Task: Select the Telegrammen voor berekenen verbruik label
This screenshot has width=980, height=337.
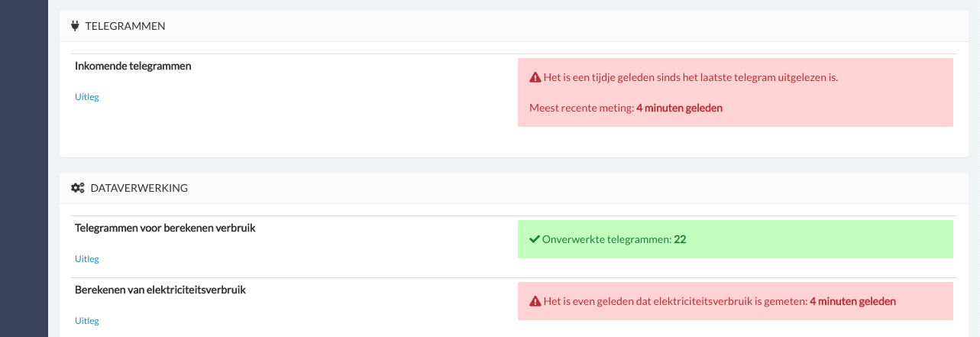Action: point(165,228)
